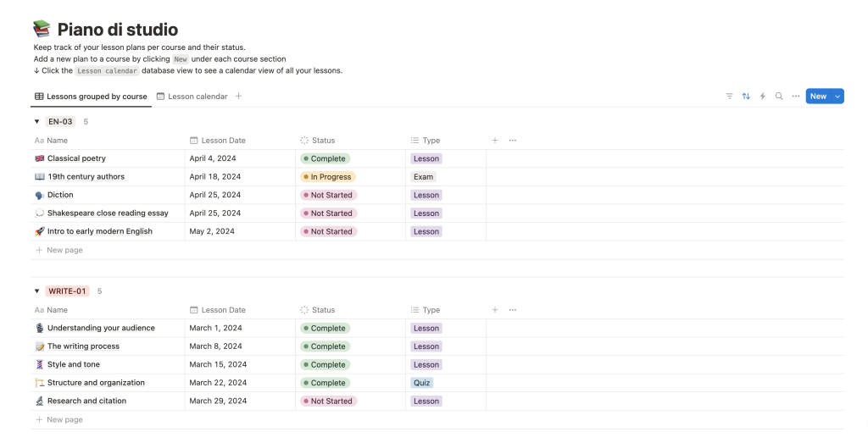The image size is (868, 443).
Task: Click the blue New button
Action: (817, 97)
